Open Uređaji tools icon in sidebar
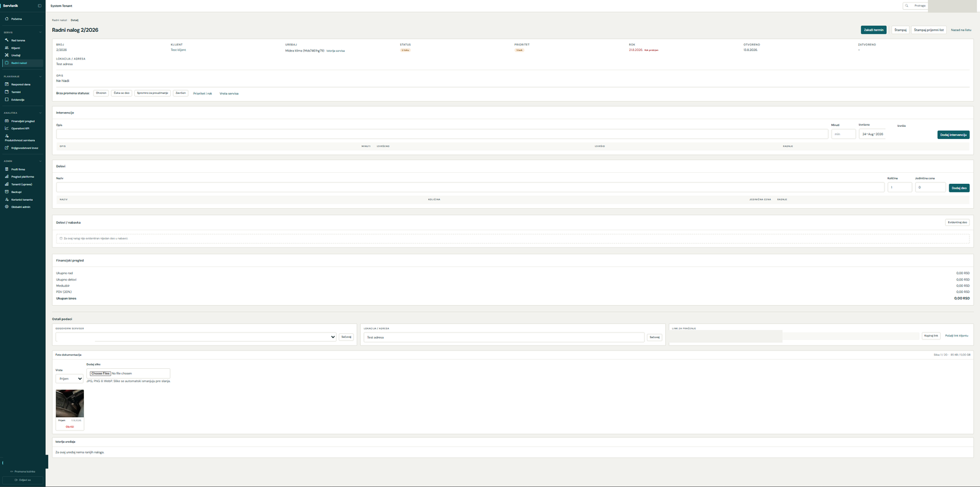 click(7, 55)
